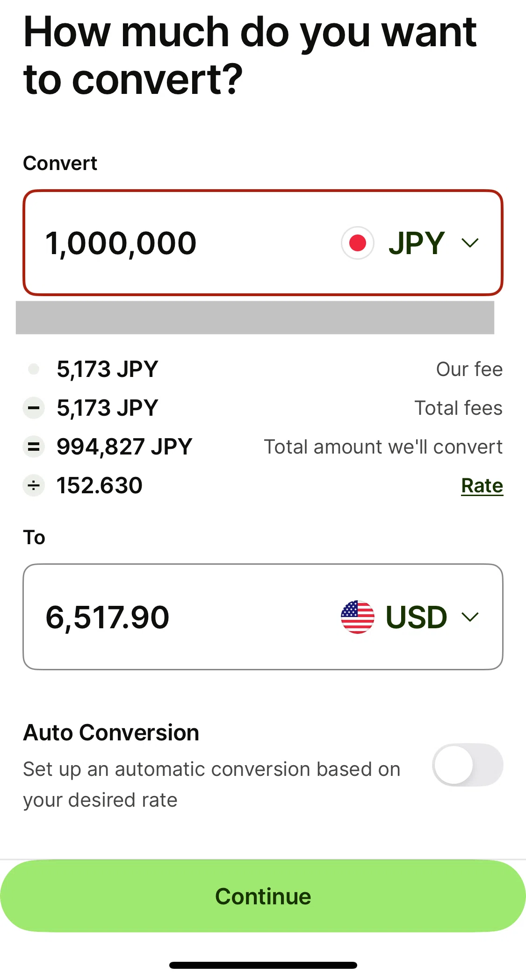Image resolution: width=526 pixels, height=980 pixels.
Task: Tap the 5,173 JPY Our fee row
Action: coord(263,369)
